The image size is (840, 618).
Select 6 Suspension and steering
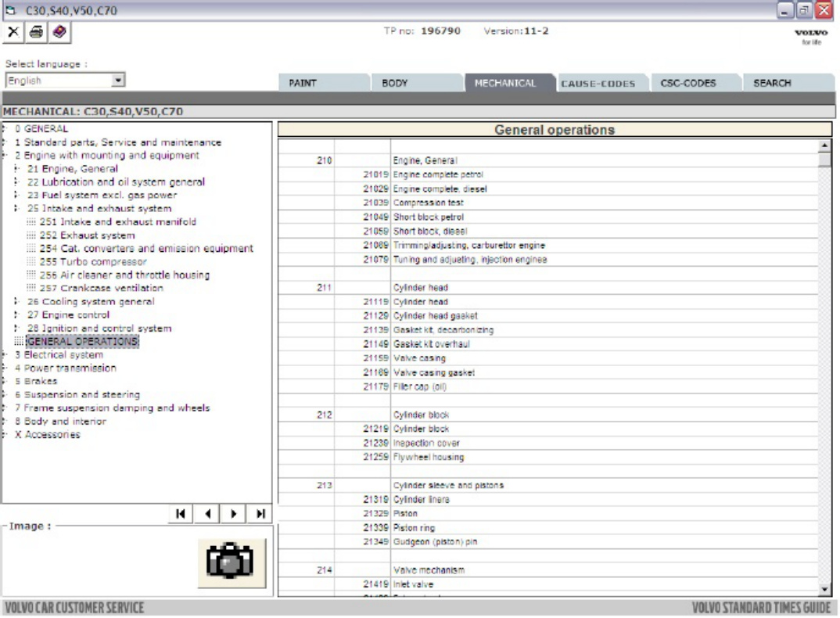(77, 394)
